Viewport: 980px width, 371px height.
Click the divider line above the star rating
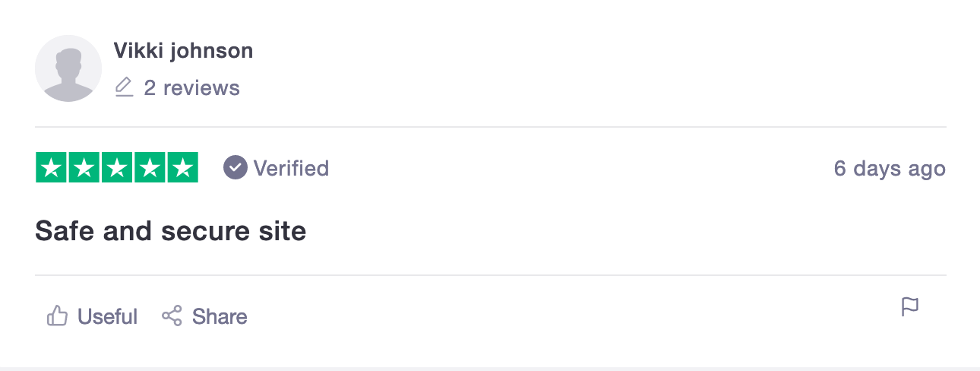491,127
